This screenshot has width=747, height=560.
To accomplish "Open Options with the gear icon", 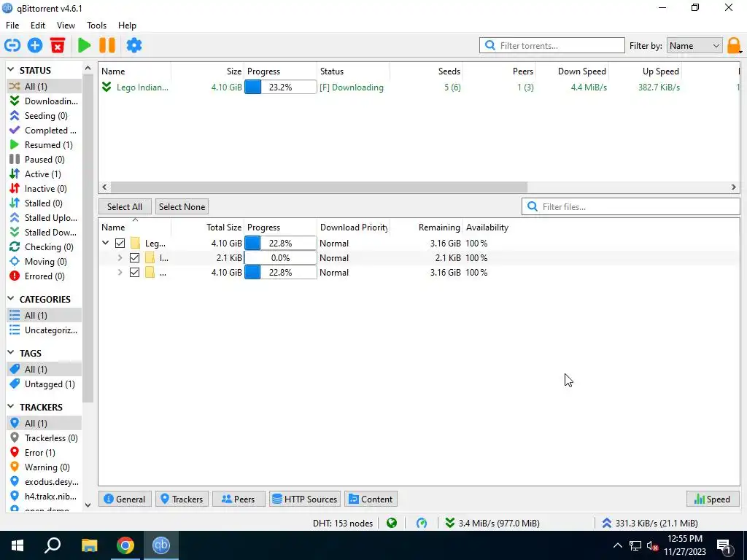I will 134,45.
